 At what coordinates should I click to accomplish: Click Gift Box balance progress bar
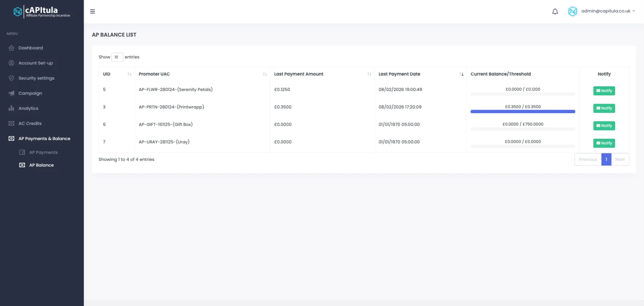pos(523,129)
